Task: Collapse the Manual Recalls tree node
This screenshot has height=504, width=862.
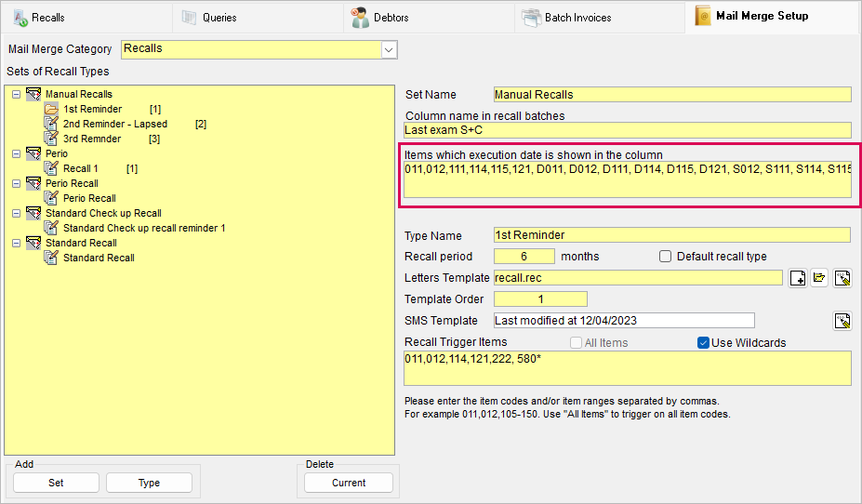Action: (17, 94)
